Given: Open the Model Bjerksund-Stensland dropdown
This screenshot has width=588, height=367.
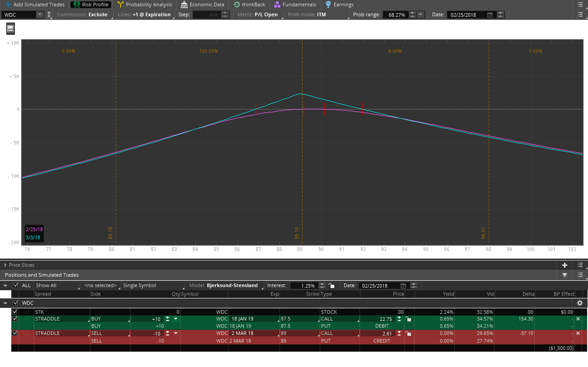Looking at the screenshot, I should click(x=232, y=285).
